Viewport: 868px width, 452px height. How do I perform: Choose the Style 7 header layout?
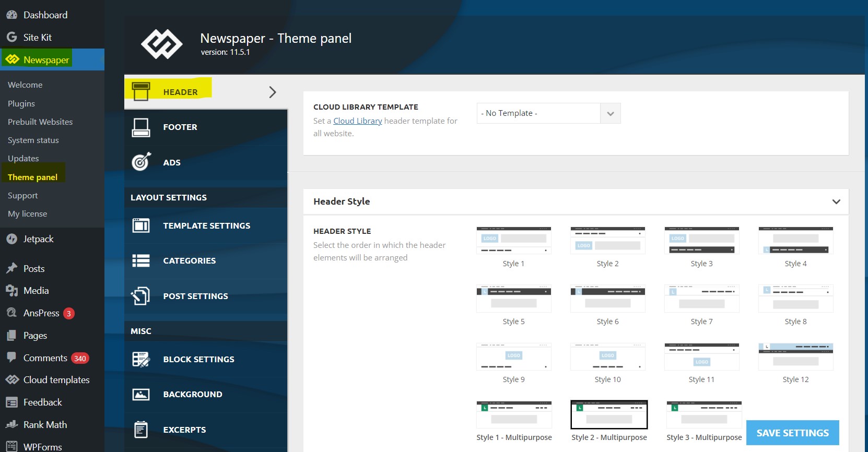click(x=701, y=299)
